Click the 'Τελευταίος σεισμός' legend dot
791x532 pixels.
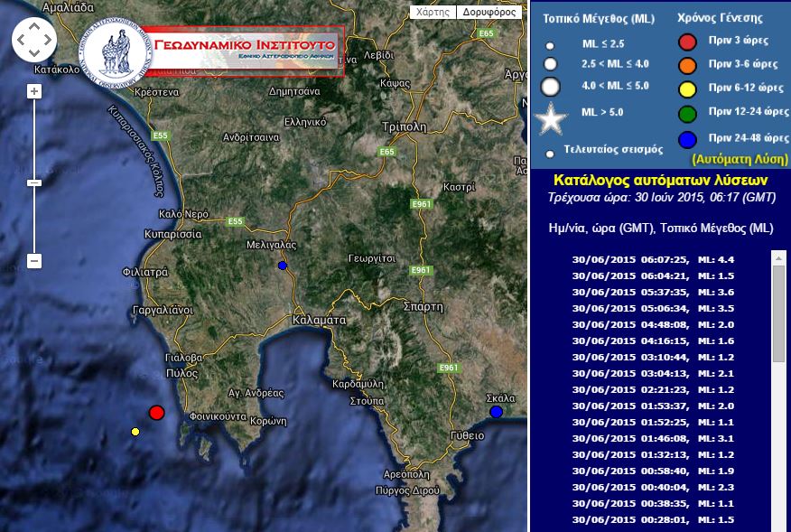[551, 154]
